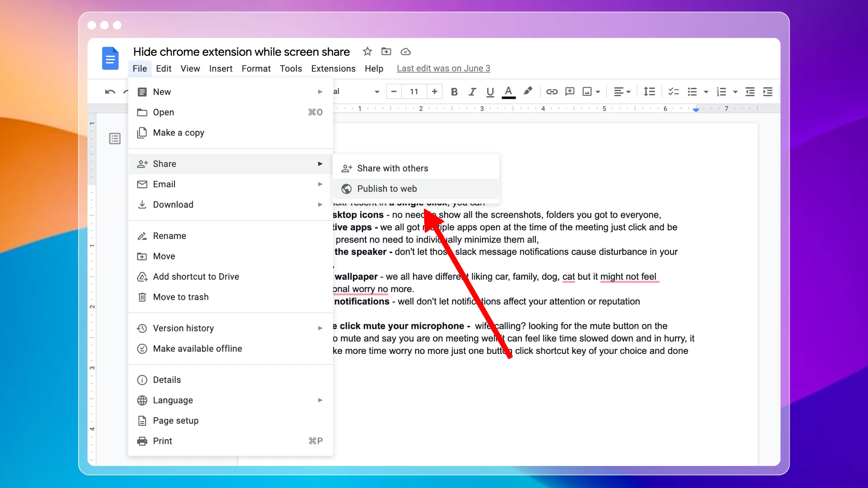868x488 pixels.
Task: Open the text color picker
Action: (x=509, y=92)
